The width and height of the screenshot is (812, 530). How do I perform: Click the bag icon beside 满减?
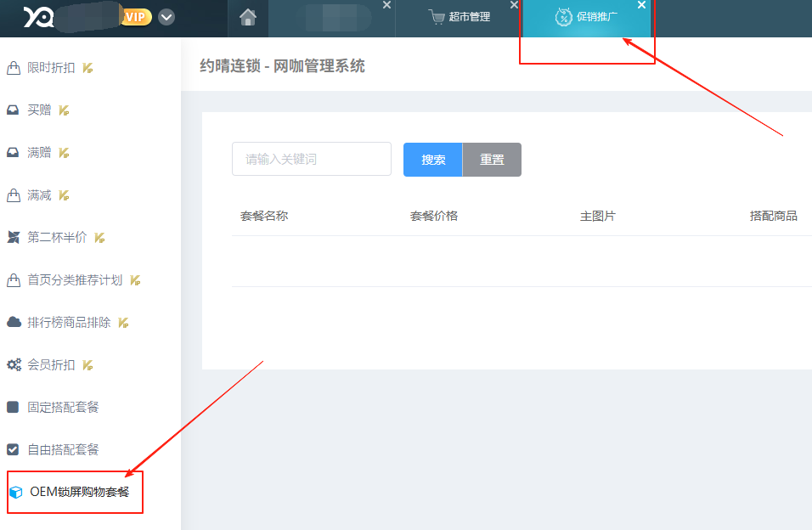(x=14, y=195)
